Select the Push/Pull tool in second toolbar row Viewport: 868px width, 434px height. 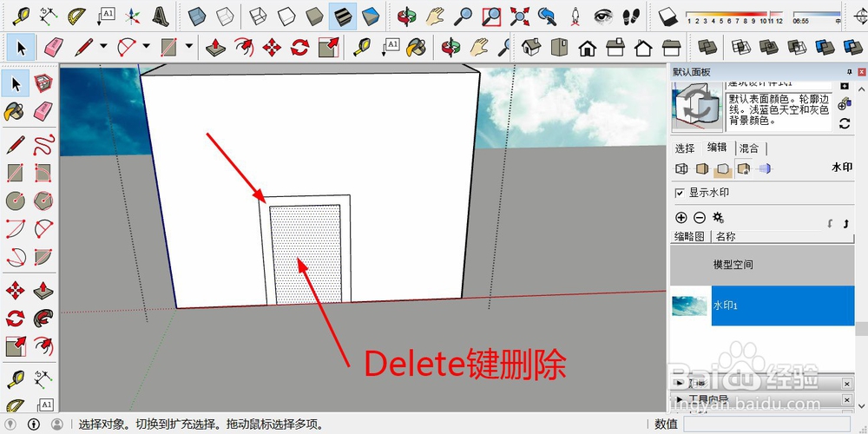[x=215, y=48]
